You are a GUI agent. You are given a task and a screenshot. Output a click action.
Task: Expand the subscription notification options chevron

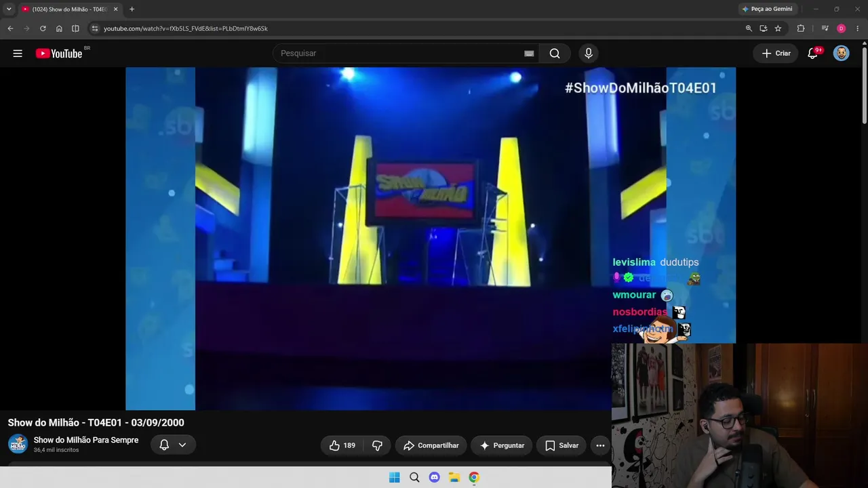point(182,445)
